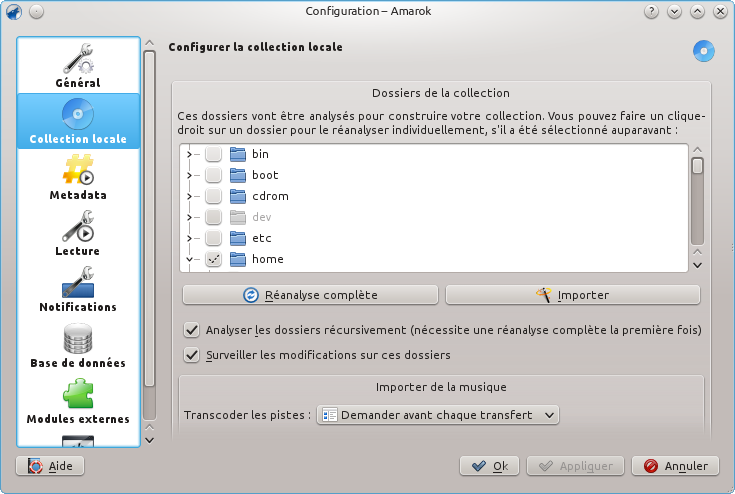This screenshot has height=494, width=735.
Task: Open the Général settings page
Action: click(78, 66)
